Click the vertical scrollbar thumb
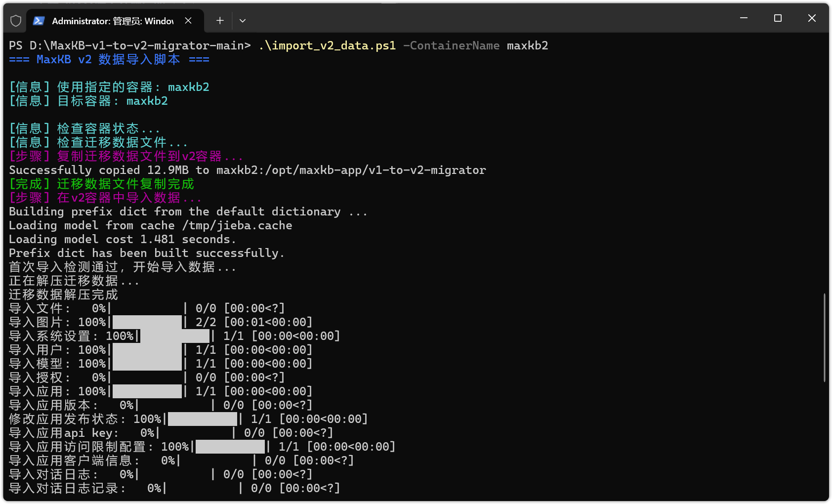832x504 pixels. coord(824,337)
